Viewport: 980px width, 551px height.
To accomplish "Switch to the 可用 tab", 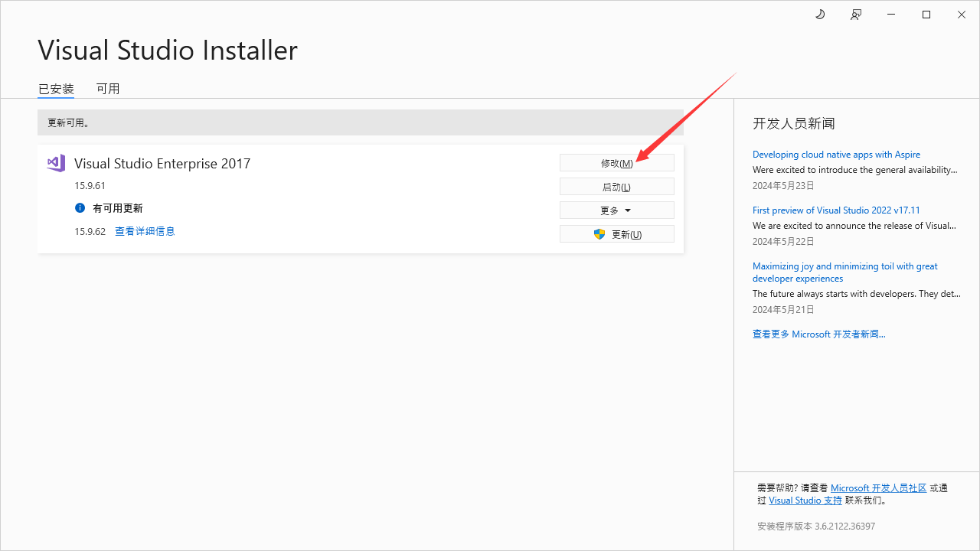I will click(x=108, y=89).
